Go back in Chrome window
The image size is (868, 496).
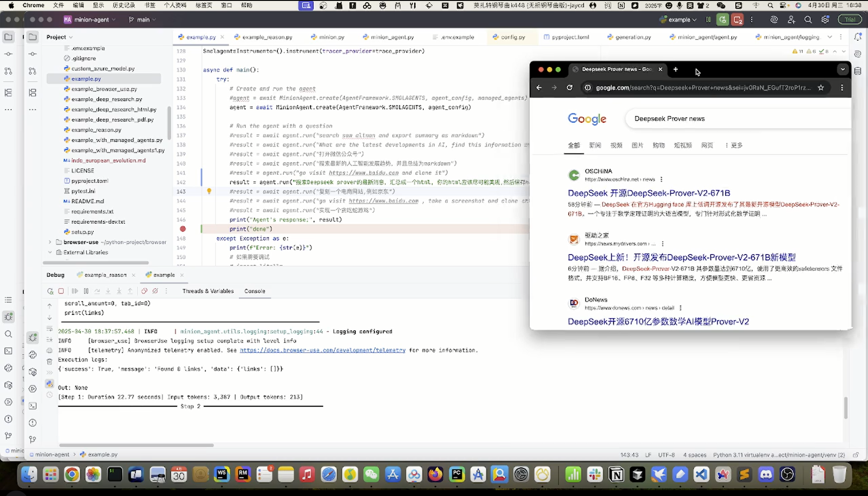(539, 88)
